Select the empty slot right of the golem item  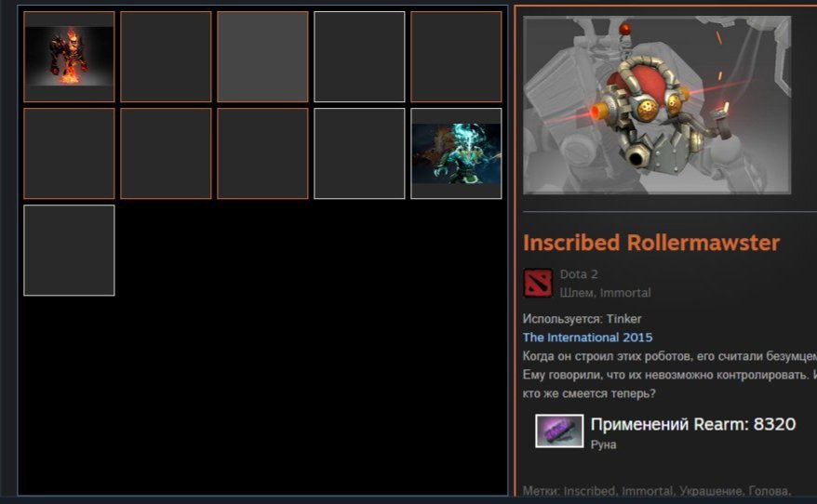point(166,56)
